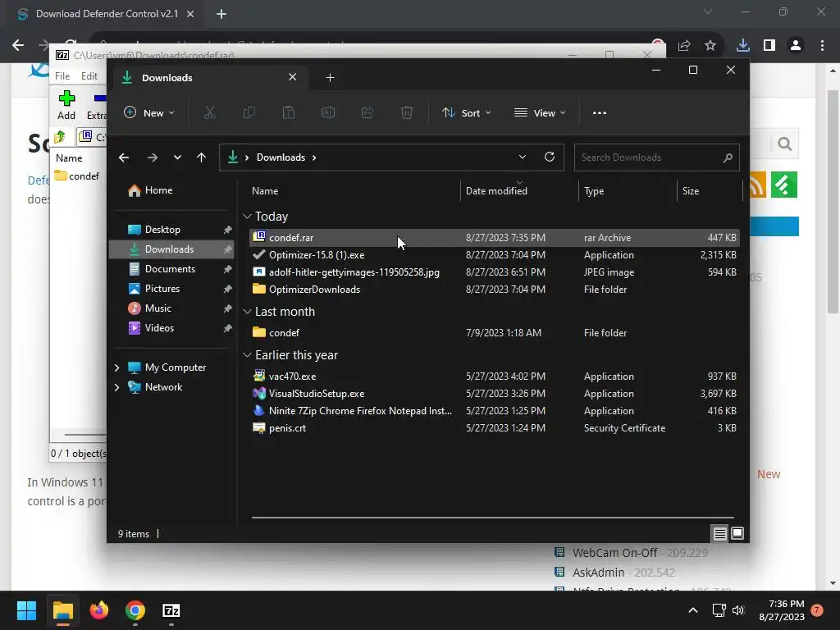Switch to large thumbnails view icon in status bar
The width and height of the screenshot is (840, 630).
pyautogui.click(x=737, y=533)
